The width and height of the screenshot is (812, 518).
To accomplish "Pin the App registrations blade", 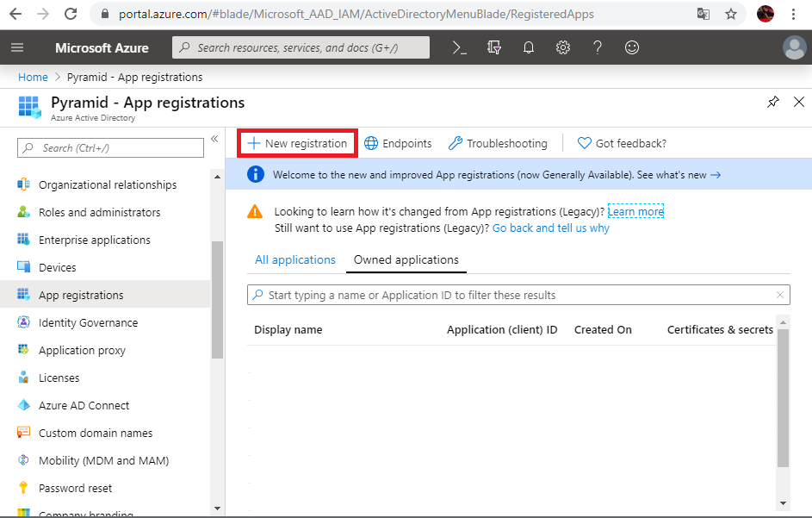I will (772, 102).
